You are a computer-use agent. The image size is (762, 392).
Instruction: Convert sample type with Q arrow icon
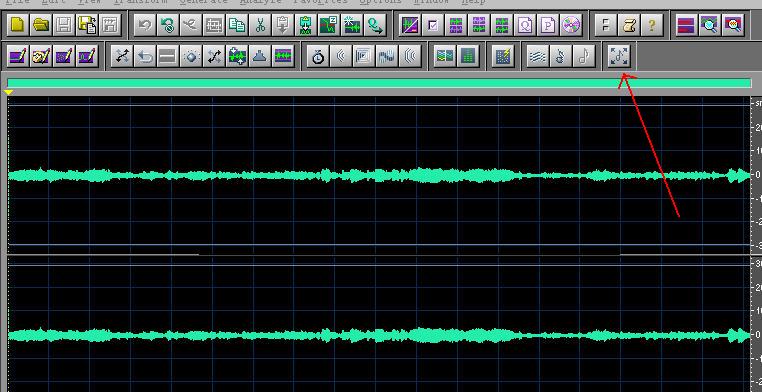click(375, 25)
